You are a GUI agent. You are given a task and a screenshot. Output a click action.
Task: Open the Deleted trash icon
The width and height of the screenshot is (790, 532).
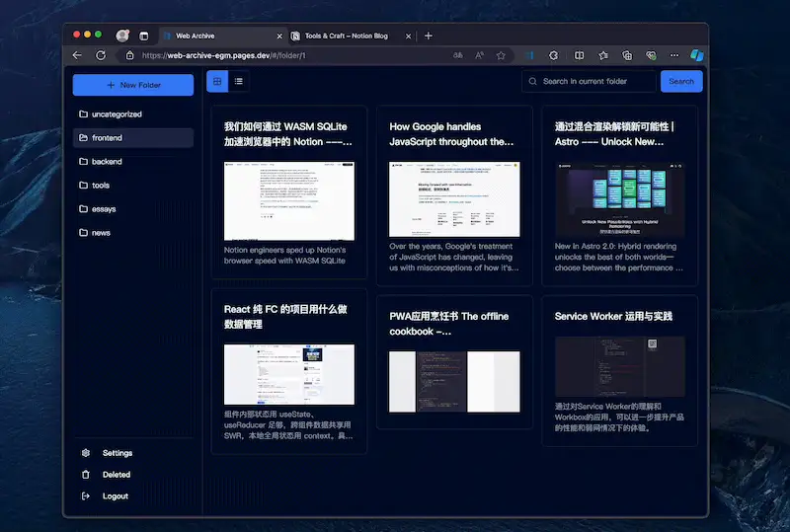[x=85, y=475]
